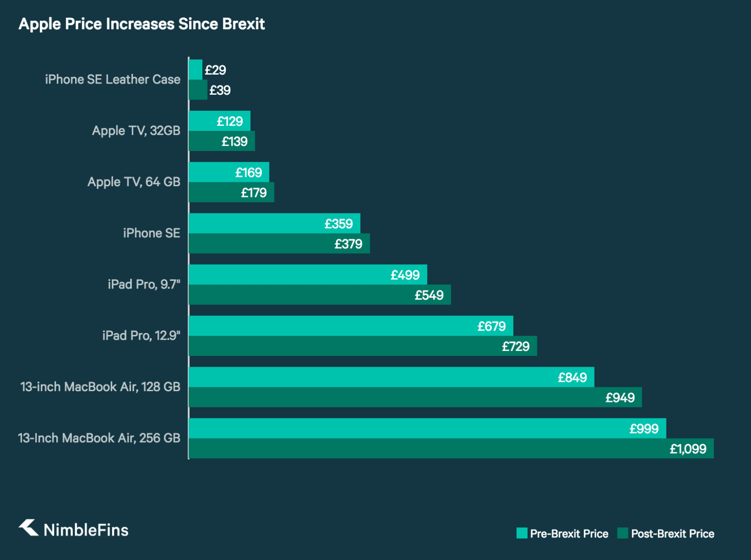
Task: Select the Pre-Brexit Price legend label
Action: pos(569,534)
